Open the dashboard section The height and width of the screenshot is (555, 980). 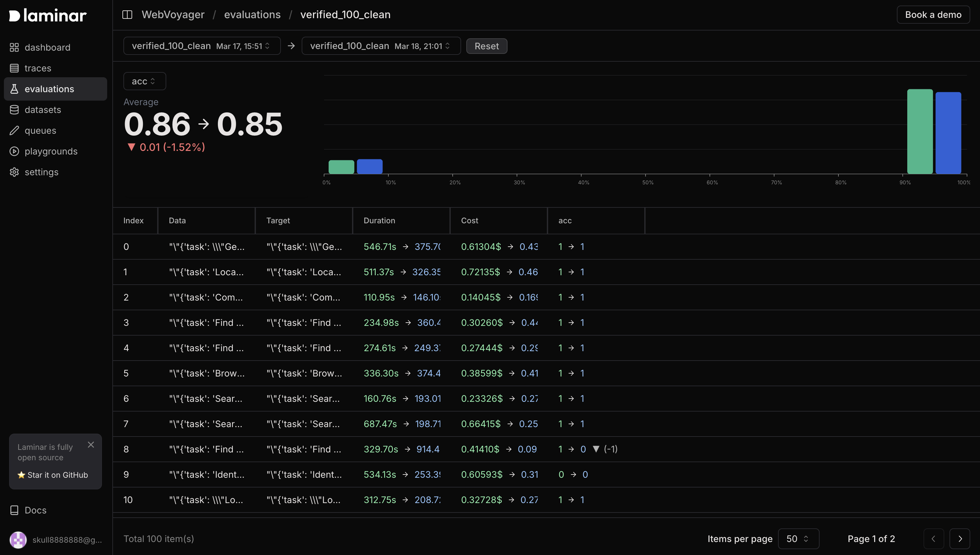click(47, 47)
